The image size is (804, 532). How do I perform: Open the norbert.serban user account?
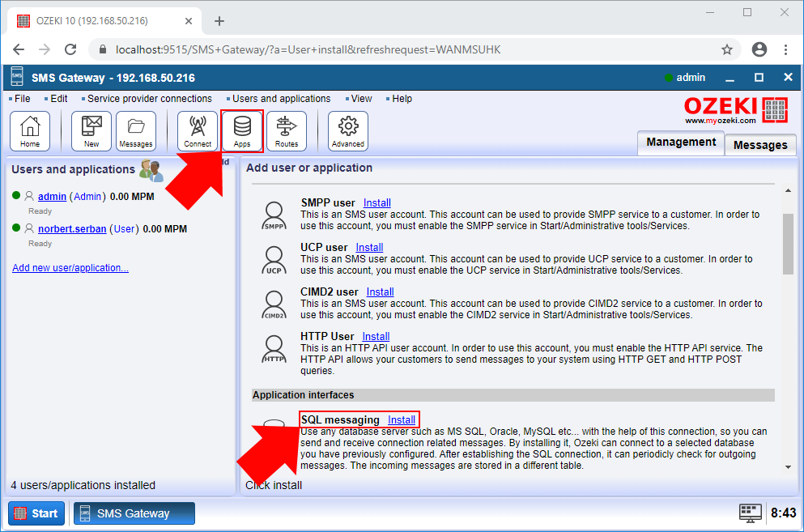tap(73, 228)
